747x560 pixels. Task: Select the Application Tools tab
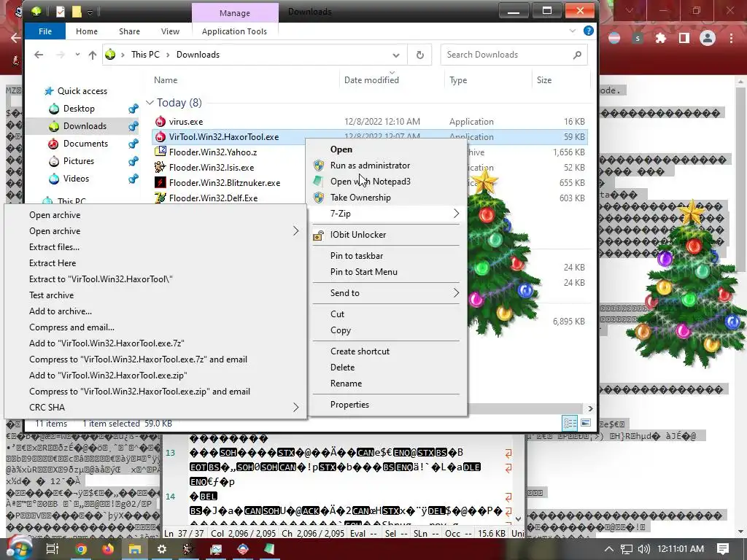[x=234, y=31]
